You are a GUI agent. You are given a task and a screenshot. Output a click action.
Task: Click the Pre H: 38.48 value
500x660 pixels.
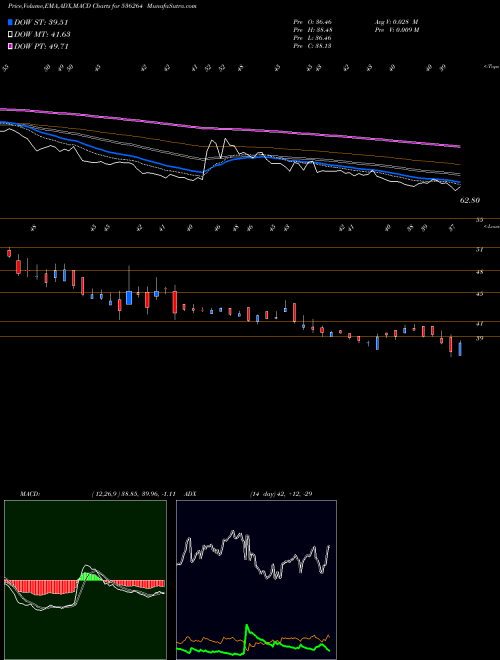click(x=312, y=30)
